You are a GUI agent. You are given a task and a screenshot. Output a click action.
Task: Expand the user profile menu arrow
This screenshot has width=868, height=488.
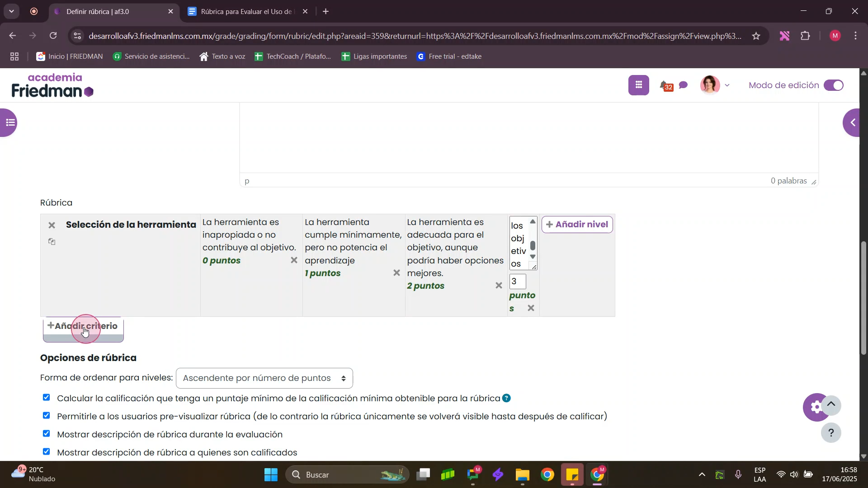coord(727,85)
